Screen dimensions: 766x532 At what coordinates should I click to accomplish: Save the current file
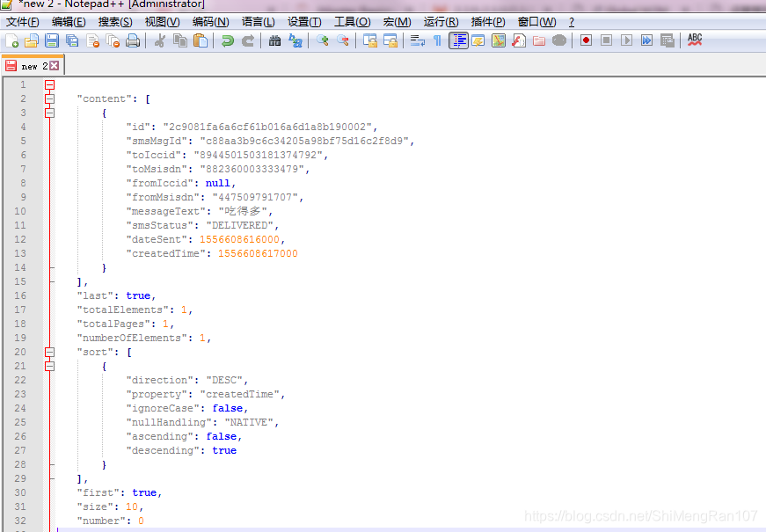(53, 40)
